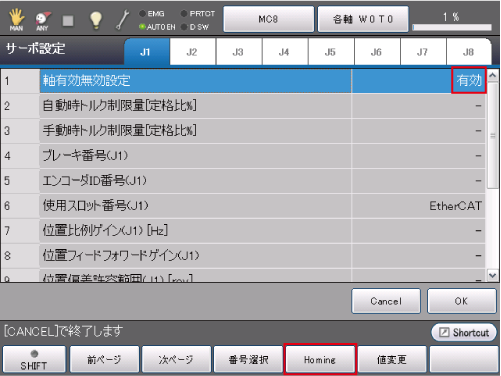Screen dimensions: 501x376
Task: Go to 次ページ next page
Action: coord(176,359)
